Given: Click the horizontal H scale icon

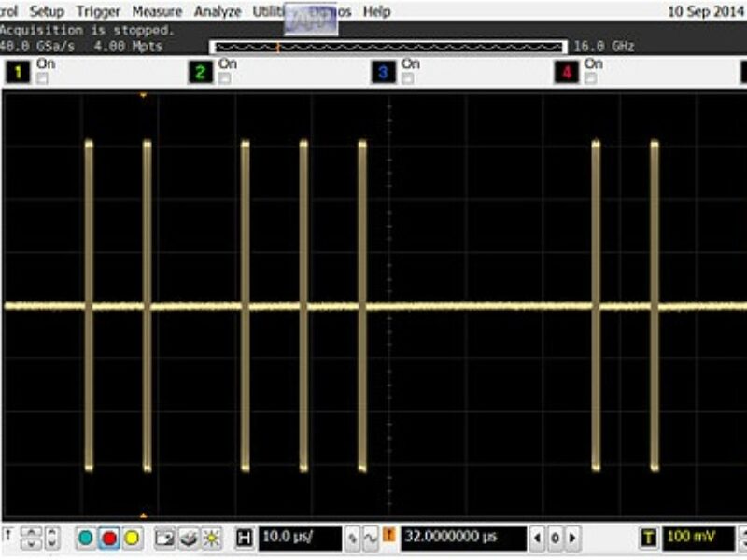Looking at the screenshot, I should coord(245,539).
